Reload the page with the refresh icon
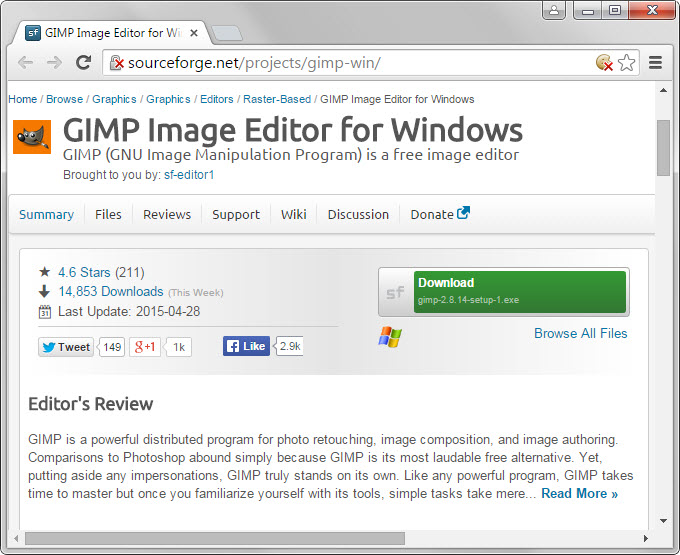The width and height of the screenshot is (680, 555). click(x=83, y=63)
